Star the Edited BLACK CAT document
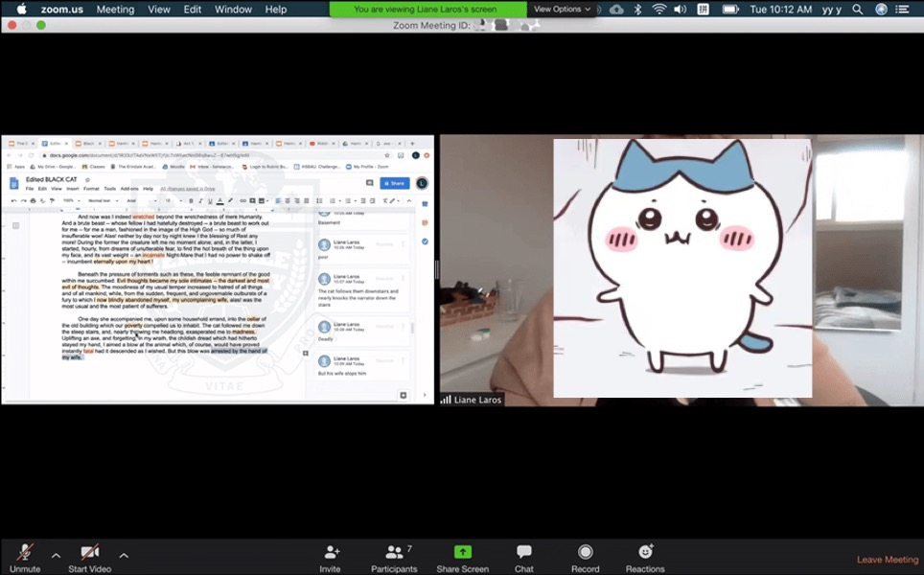 pos(88,180)
